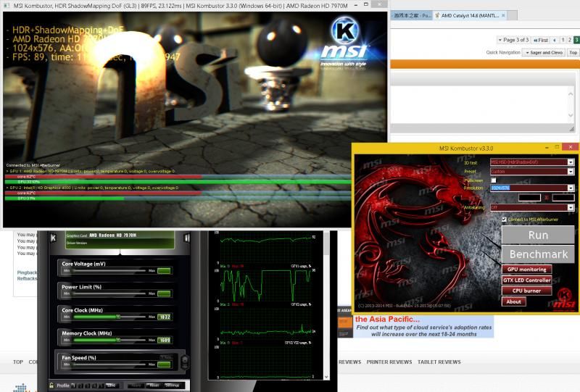Click the Run button

coord(538,235)
